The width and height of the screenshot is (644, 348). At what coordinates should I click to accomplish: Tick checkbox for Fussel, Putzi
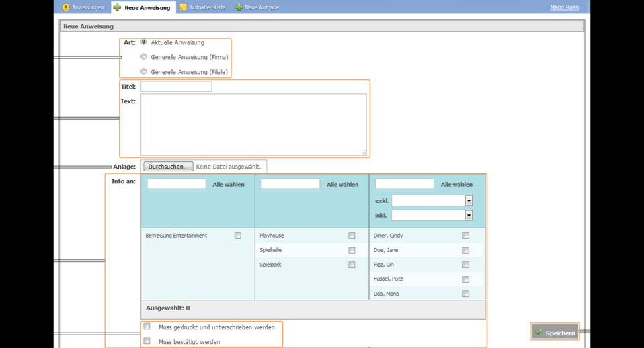click(x=466, y=279)
